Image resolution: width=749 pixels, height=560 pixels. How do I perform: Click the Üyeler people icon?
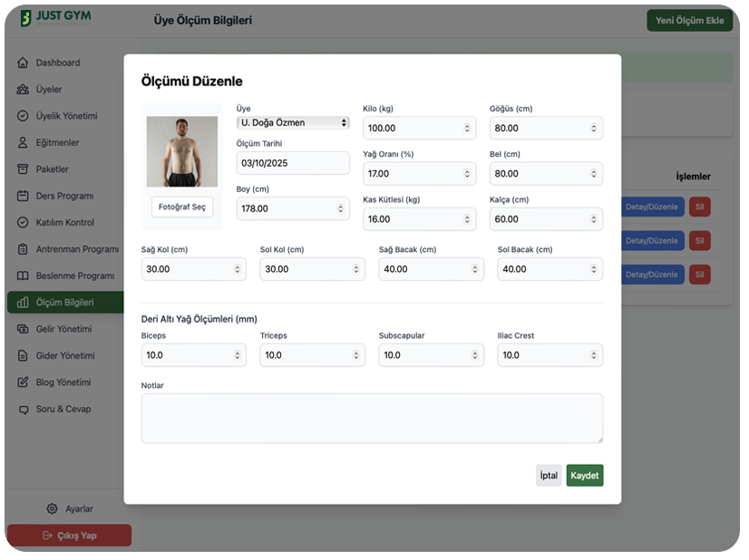tap(23, 90)
